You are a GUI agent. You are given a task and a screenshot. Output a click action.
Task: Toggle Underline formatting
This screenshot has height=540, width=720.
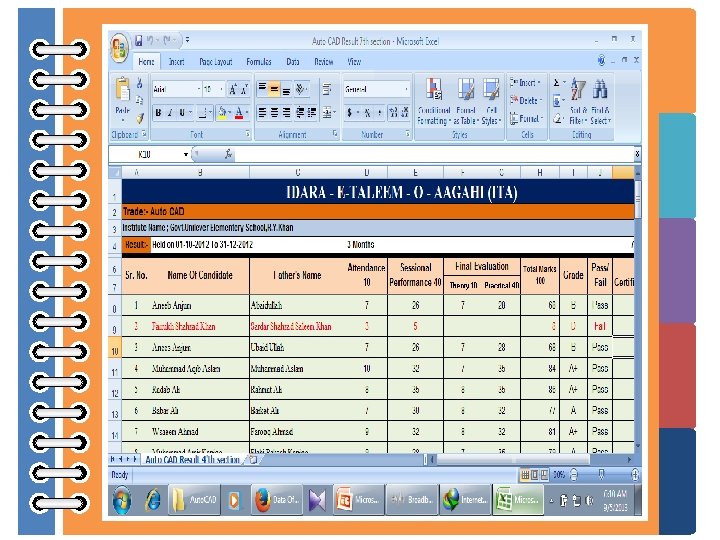click(182, 113)
